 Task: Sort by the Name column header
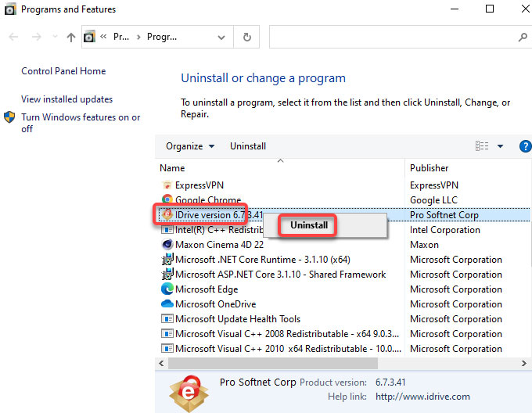172,168
